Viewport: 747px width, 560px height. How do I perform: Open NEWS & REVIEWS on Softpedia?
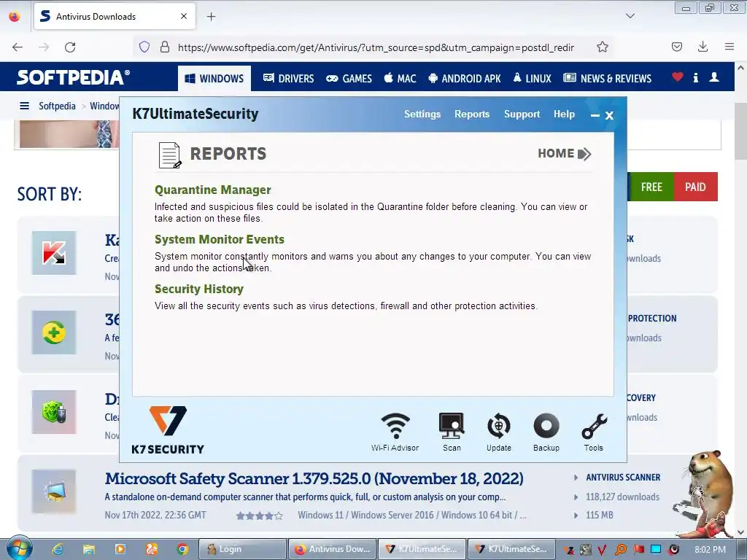[608, 79]
